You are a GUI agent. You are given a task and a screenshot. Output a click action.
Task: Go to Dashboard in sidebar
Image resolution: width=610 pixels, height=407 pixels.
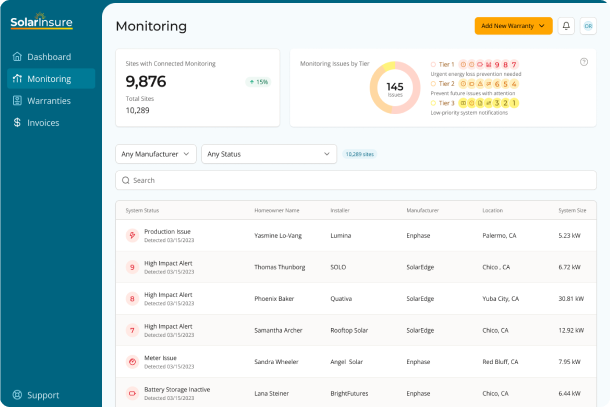pos(51,57)
